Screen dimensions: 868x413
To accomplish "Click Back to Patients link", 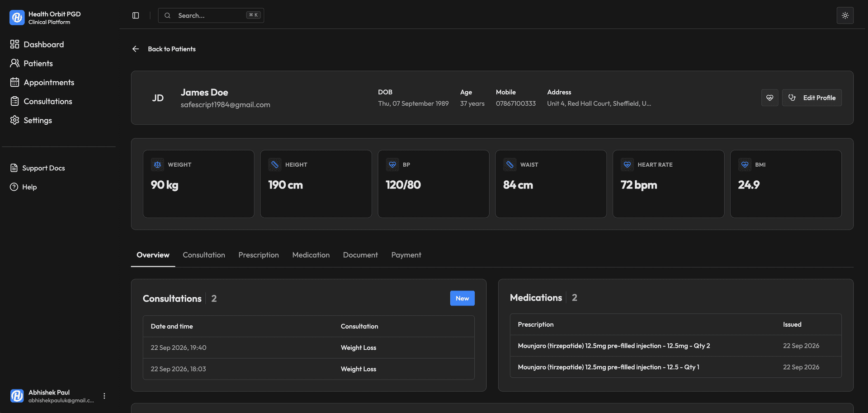I will (x=172, y=49).
